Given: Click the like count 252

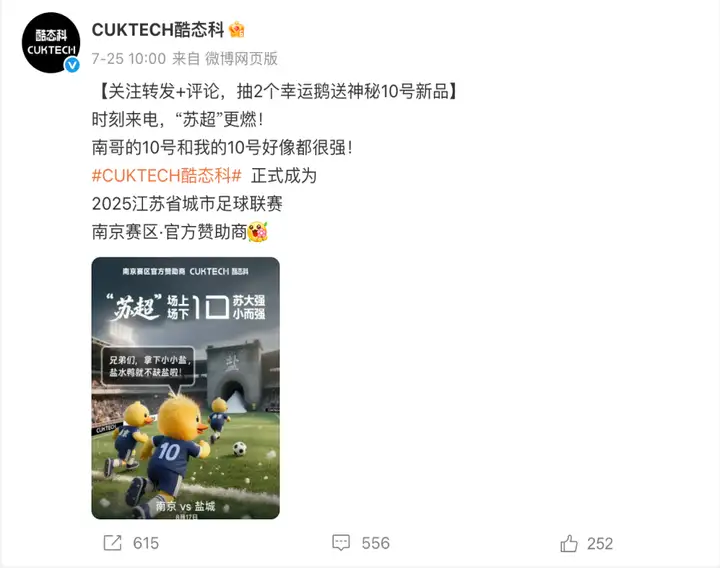Looking at the screenshot, I should [x=600, y=544].
